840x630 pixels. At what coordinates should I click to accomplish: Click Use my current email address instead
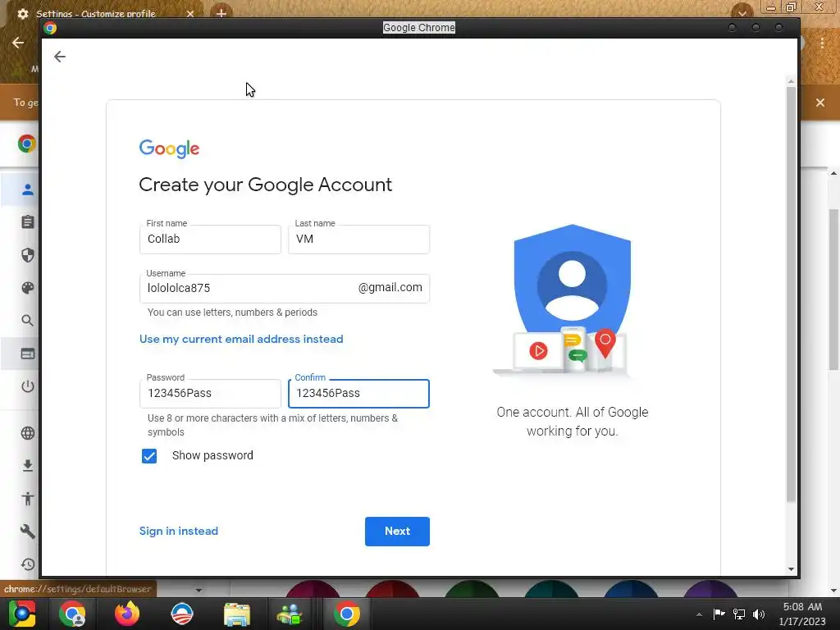point(241,339)
